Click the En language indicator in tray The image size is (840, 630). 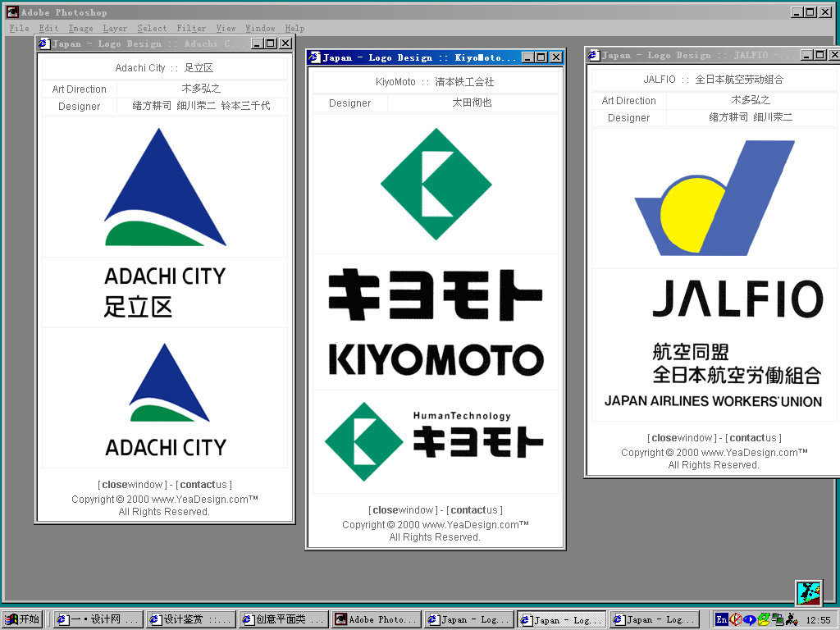click(722, 619)
